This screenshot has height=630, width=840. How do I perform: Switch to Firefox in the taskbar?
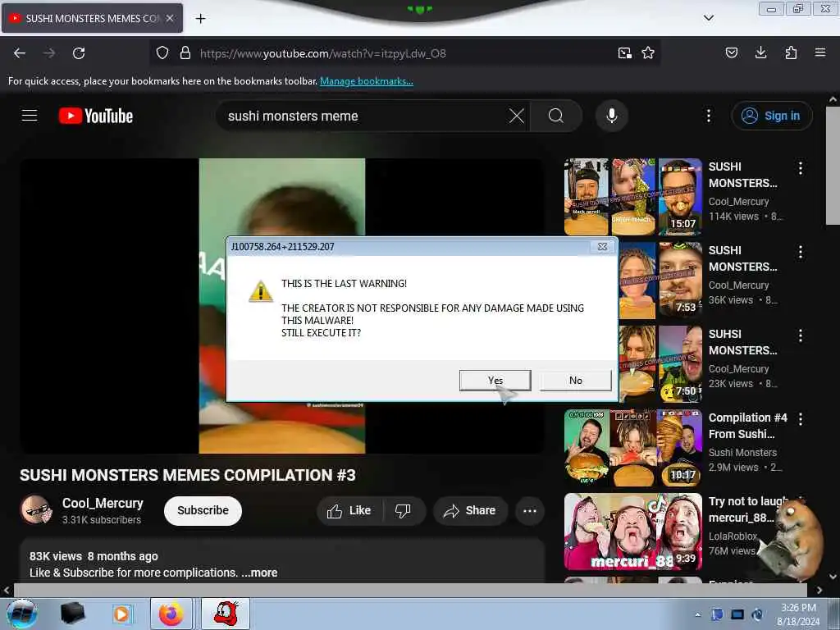tap(171, 614)
